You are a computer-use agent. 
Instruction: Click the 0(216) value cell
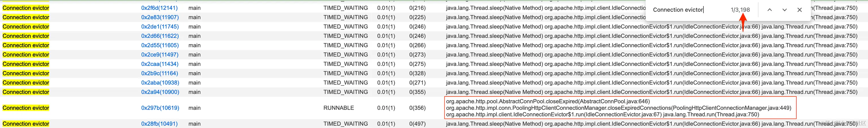coord(417,8)
